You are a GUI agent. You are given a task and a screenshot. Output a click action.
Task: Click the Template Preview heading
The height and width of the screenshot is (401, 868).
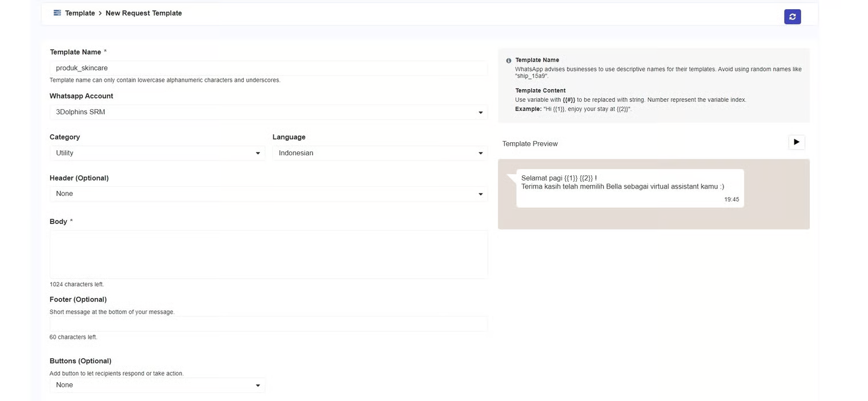coord(530,144)
